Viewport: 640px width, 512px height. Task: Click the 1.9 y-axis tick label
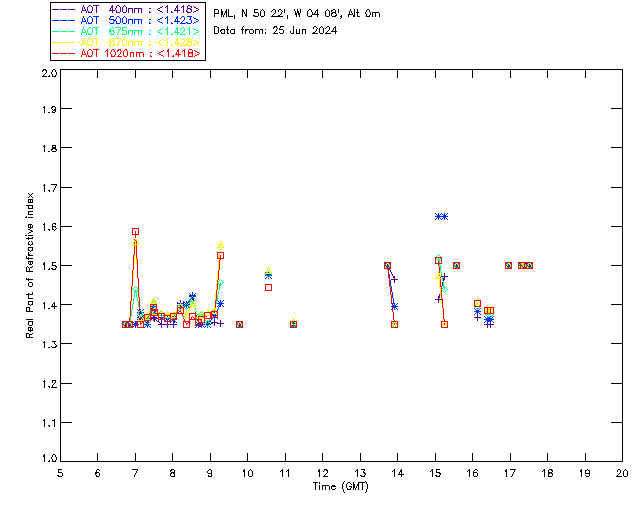tap(49, 109)
